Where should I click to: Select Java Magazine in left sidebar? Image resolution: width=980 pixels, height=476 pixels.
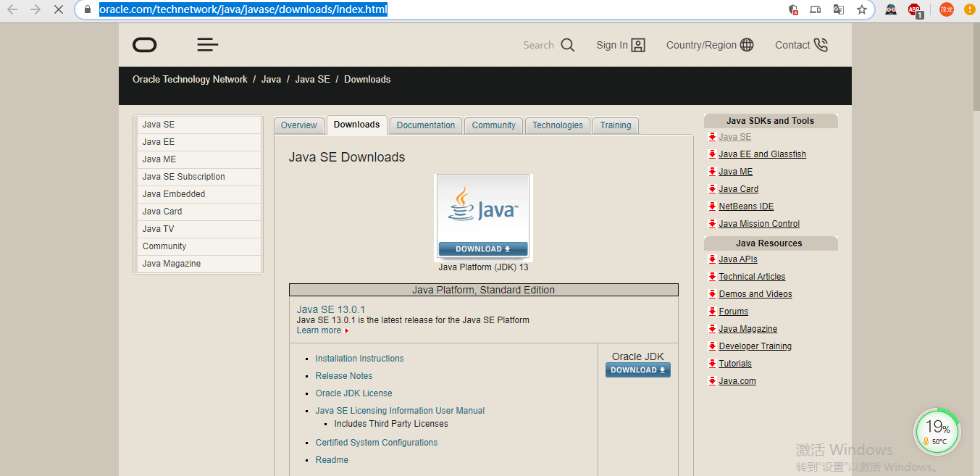tap(198, 264)
